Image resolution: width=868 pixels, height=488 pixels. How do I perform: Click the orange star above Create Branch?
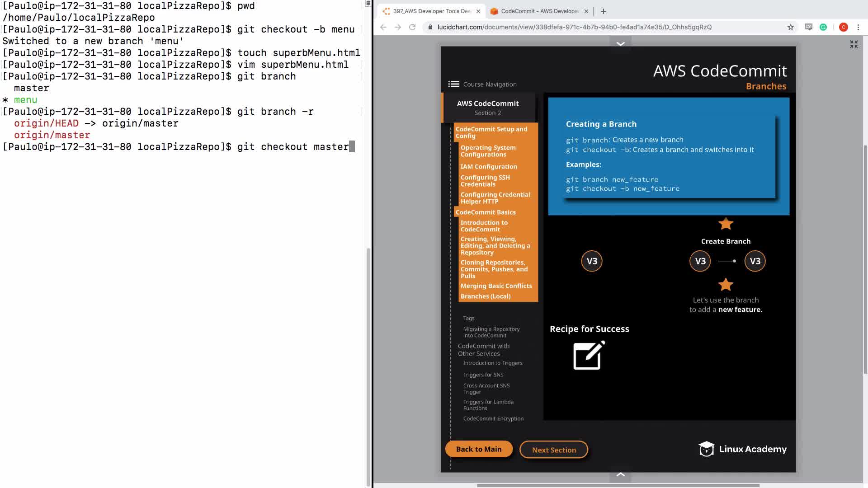click(726, 224)
